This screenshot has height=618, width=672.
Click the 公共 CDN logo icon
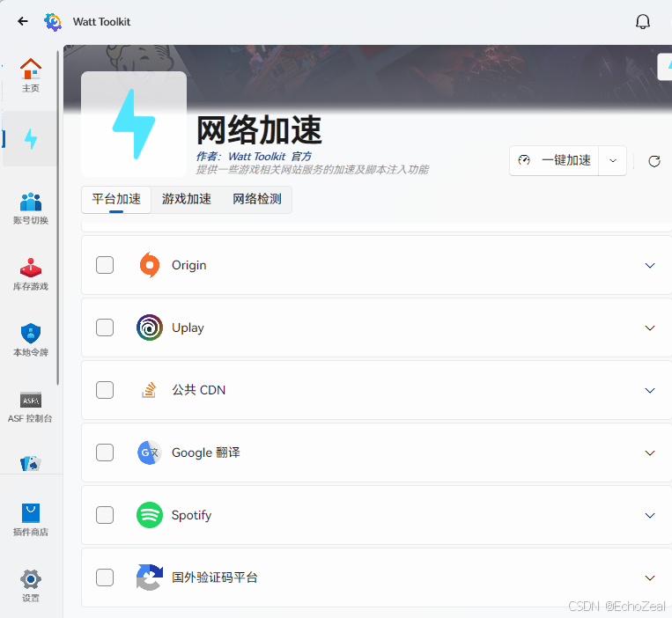coord(149,390)
